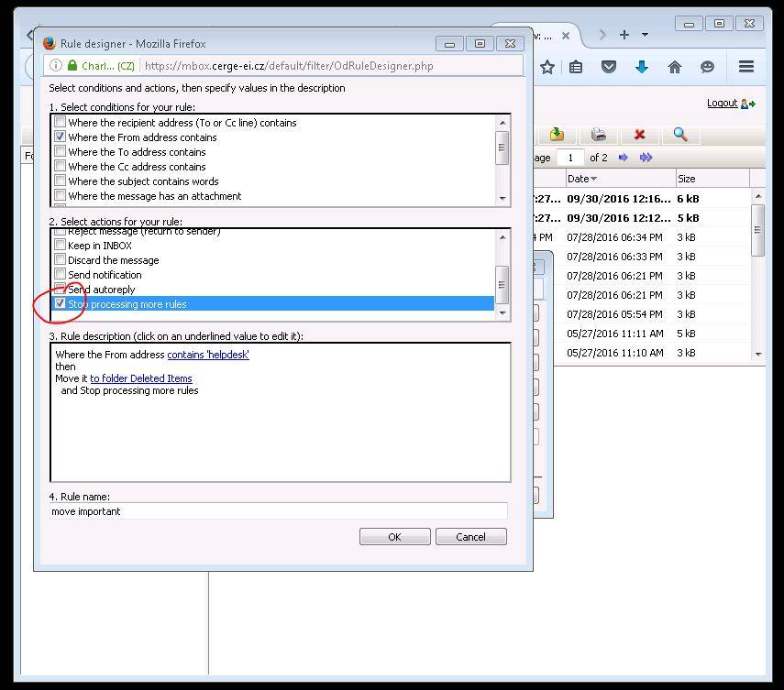The width and height of the screenshot is (784, 690).
Task: Open the list all tabs dropdown arrow
Action: [x=645, y=35]
